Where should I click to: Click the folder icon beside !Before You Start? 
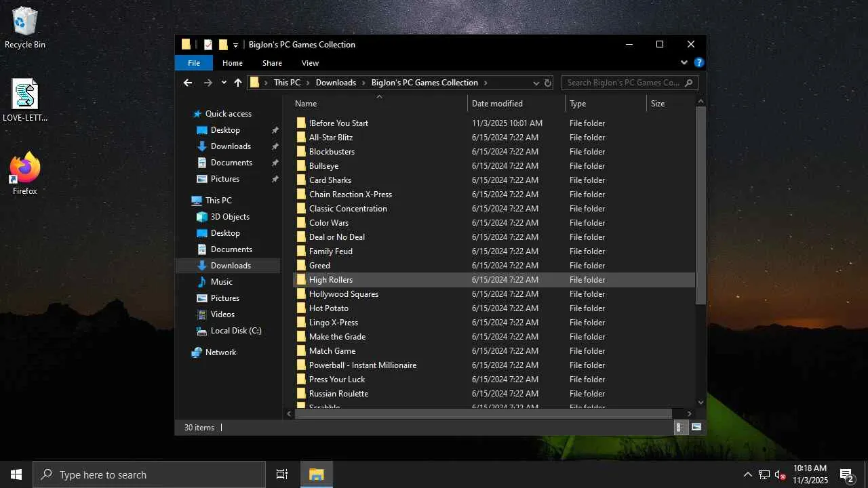pos(301,123)
